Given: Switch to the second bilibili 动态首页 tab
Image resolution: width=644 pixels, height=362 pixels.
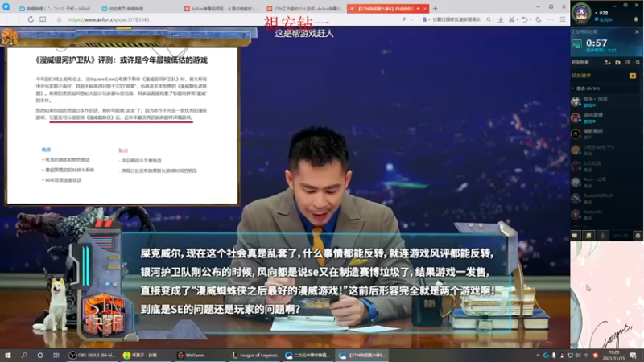Looking at the screenshot, I should (138, 8).
